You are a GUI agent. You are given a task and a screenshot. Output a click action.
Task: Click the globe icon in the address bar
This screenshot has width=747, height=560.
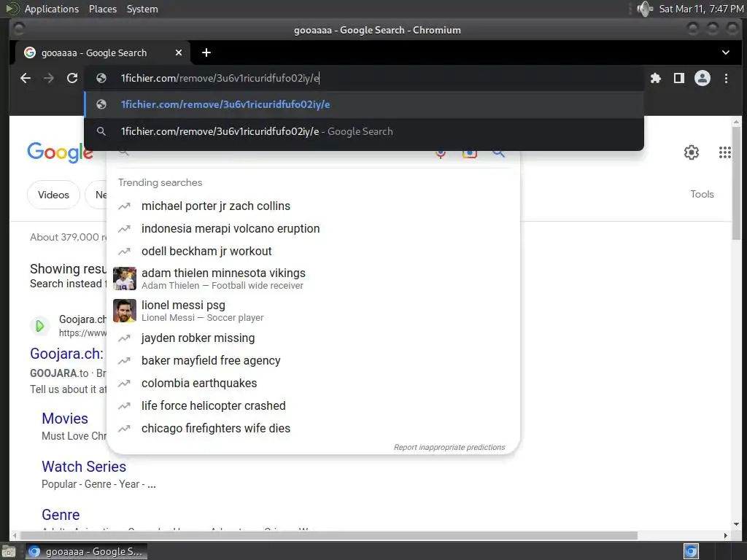click(101, 78)
